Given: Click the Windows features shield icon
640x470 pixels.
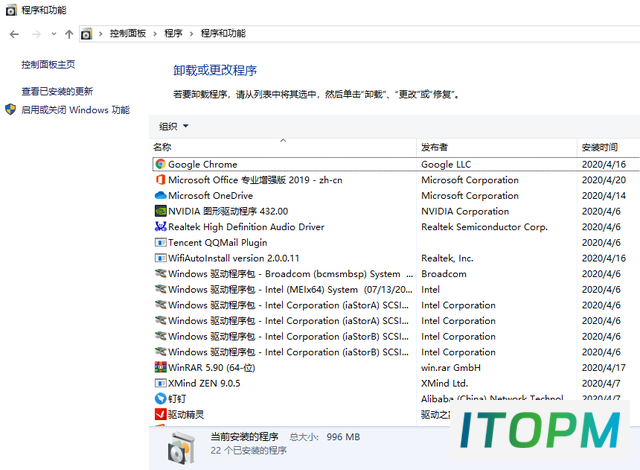Looking at the screenshot, I should pos(10,109).
